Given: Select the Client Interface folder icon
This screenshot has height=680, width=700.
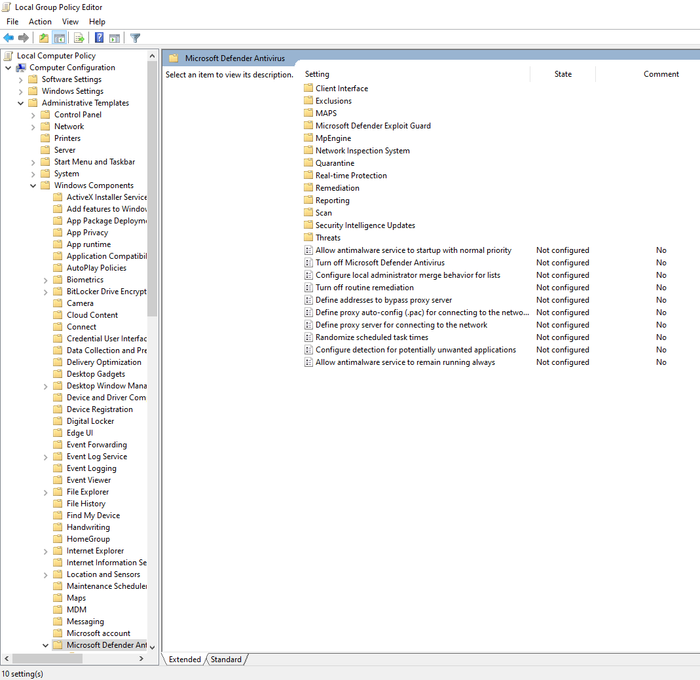Looking at the screenshot, I should click(308, 88).
